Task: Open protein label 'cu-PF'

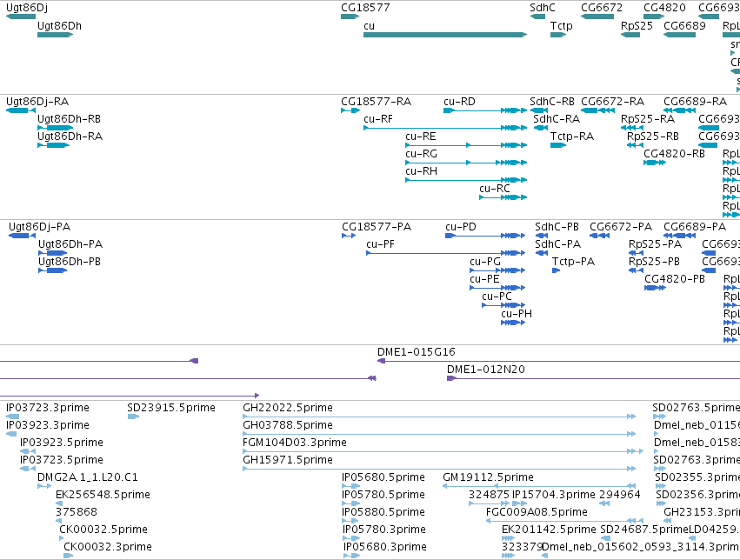Action: coord(380,244)
